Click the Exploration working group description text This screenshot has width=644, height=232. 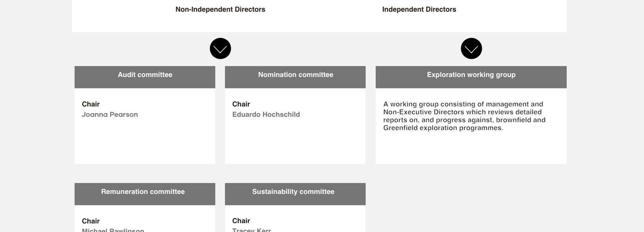pyautogui.click(x=464, y=116)
